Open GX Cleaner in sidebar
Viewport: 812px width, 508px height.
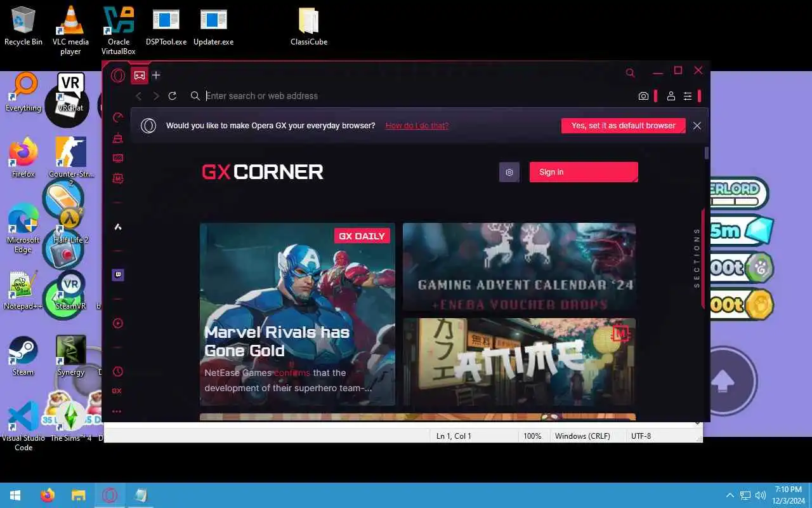tap(117, 138)
